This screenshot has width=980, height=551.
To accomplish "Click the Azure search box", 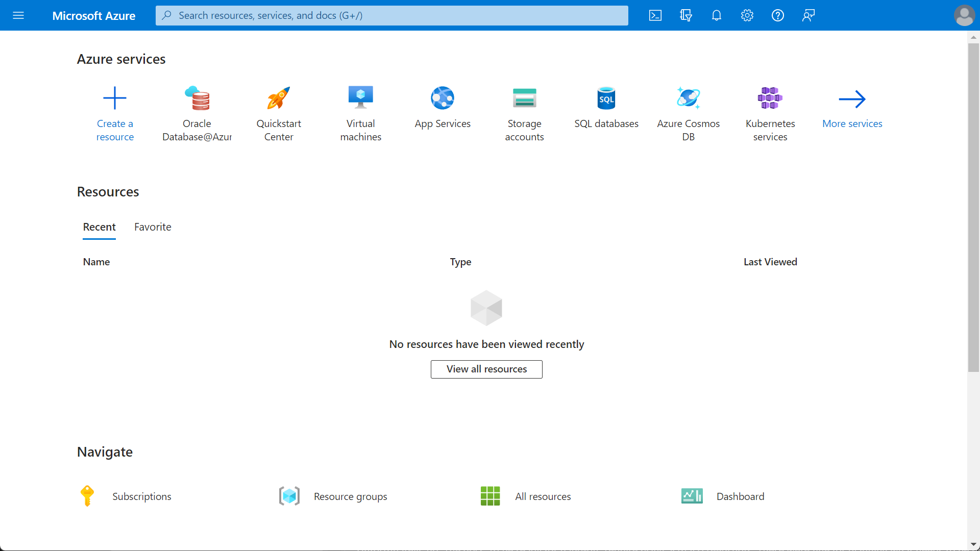I will pyautogui.click(x=392, y=15).
